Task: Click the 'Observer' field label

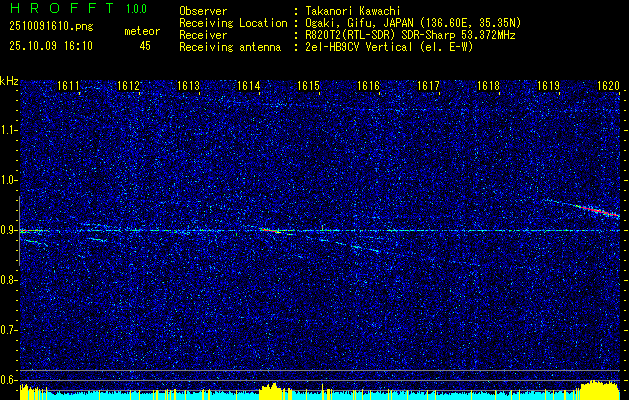Action: click(203, 11)
